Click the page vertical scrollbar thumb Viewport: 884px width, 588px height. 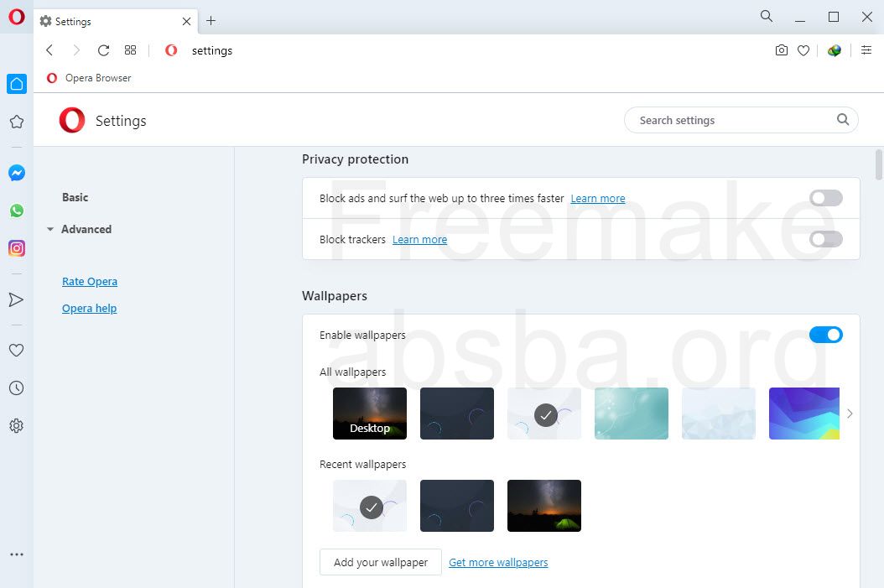click(878, 164)
